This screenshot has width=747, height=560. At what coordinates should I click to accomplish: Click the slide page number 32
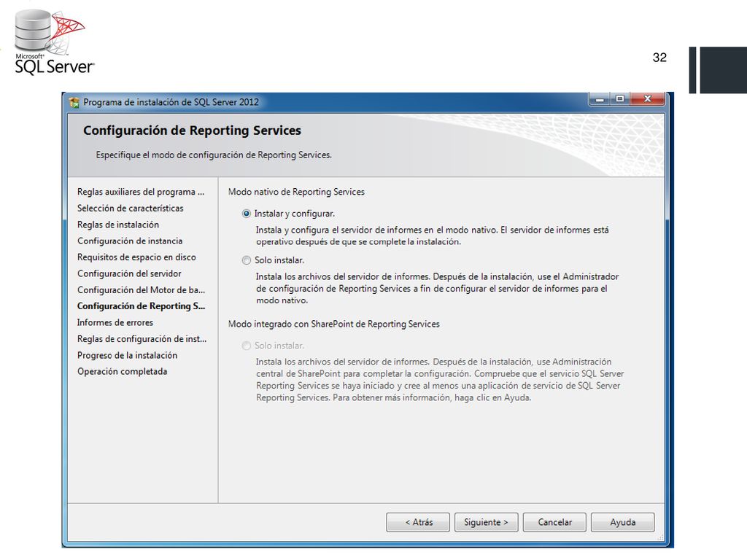tap(659, 58)
